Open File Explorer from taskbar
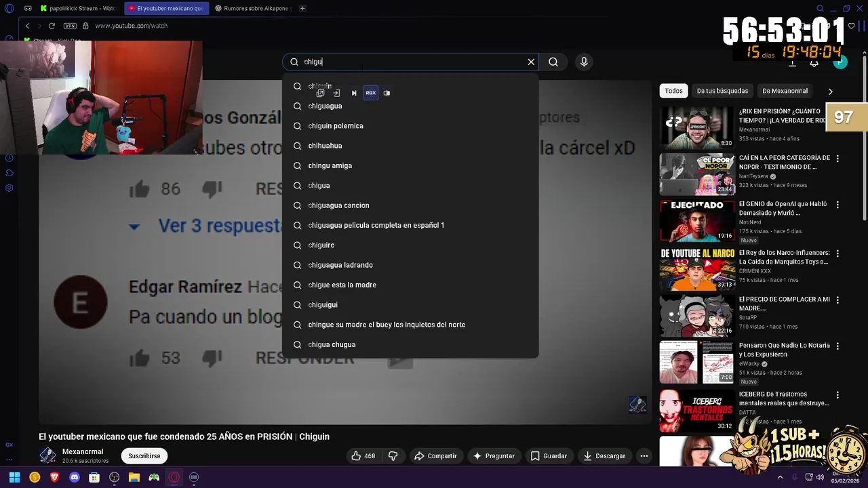Viewport: 868px width, 488px height. [134, 477]
